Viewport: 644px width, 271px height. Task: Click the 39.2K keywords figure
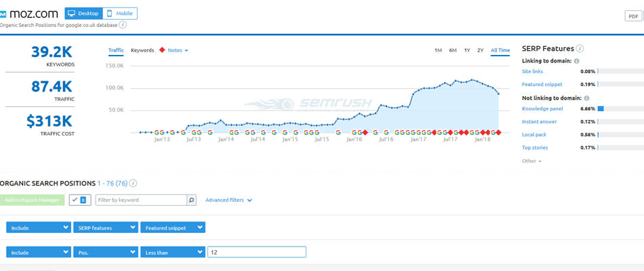[x=52, y=51]
